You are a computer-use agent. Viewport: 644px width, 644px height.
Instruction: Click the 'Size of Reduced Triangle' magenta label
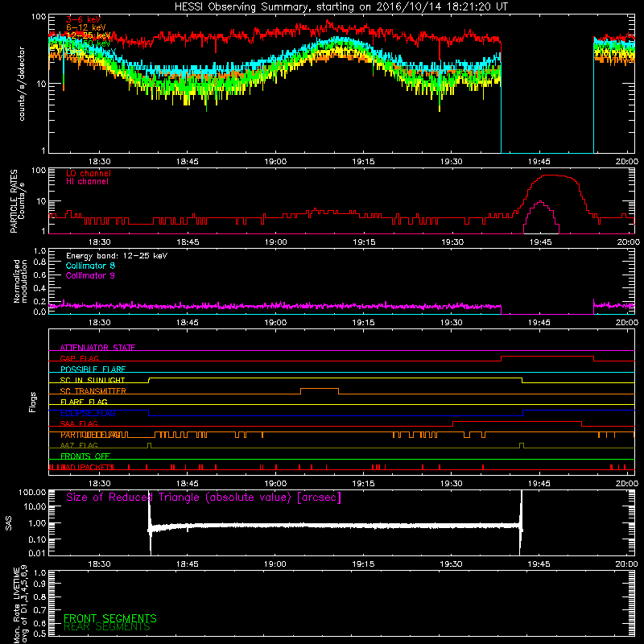(204, 497)
